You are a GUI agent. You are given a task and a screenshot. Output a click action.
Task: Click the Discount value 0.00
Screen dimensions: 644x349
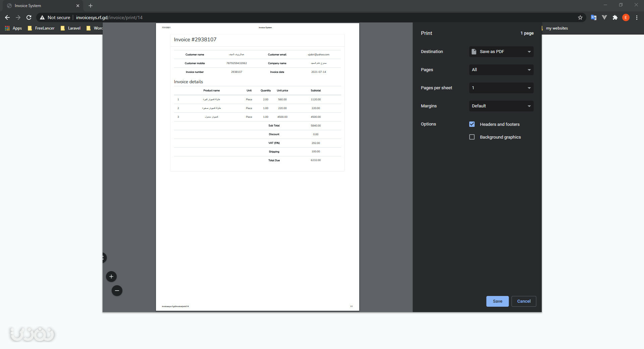(316, 134)
